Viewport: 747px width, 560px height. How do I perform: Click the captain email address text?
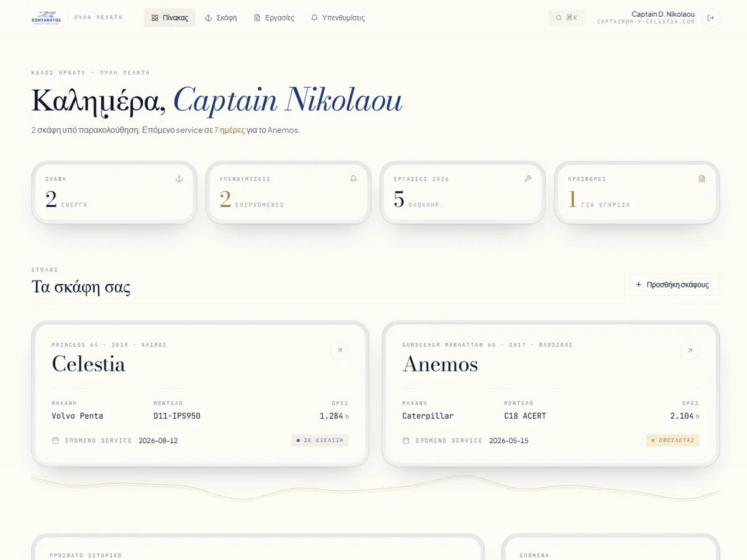click(x=646, y=22)
